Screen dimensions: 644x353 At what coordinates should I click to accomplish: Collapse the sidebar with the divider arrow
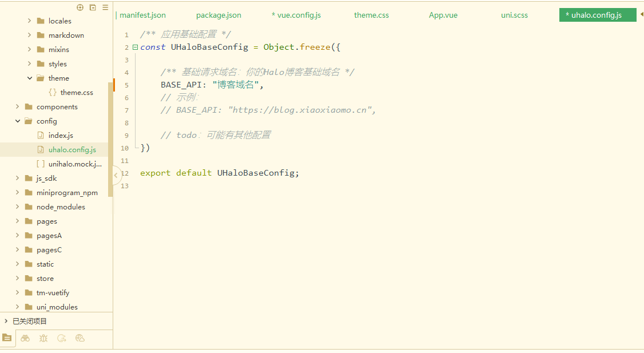click(x=116, y=174)
